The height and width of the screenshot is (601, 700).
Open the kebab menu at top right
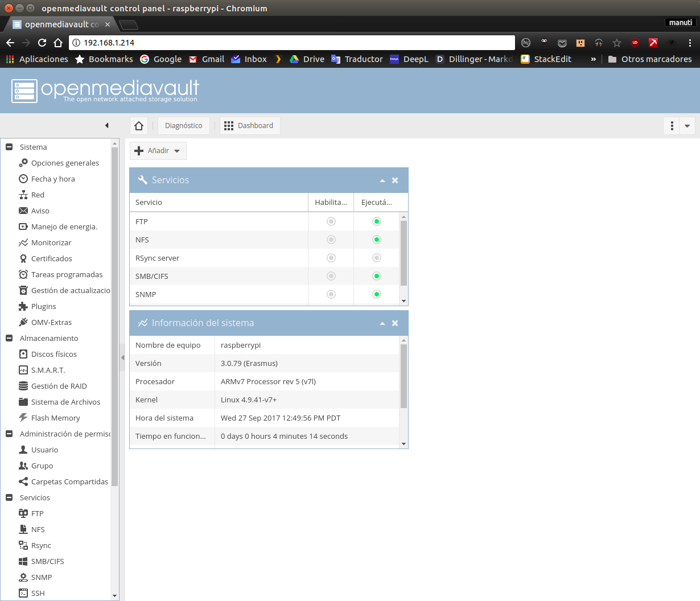pos(672,126)
